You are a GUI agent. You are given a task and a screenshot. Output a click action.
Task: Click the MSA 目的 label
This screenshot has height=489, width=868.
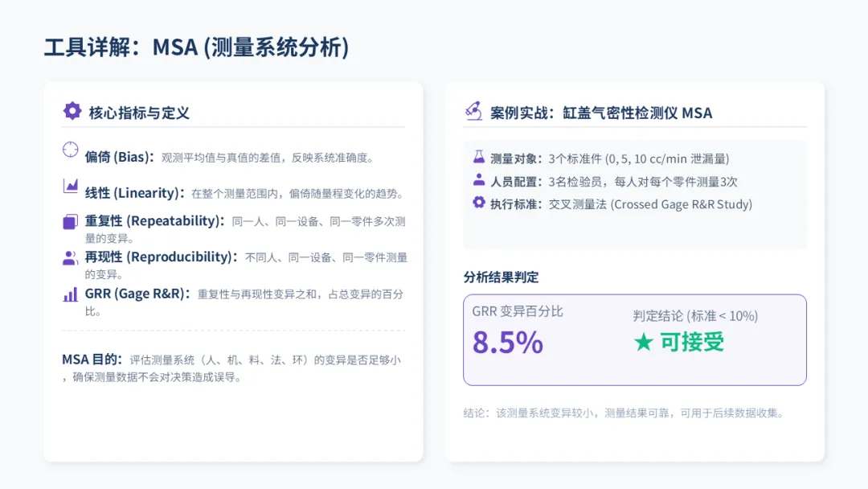click(92, 360)
